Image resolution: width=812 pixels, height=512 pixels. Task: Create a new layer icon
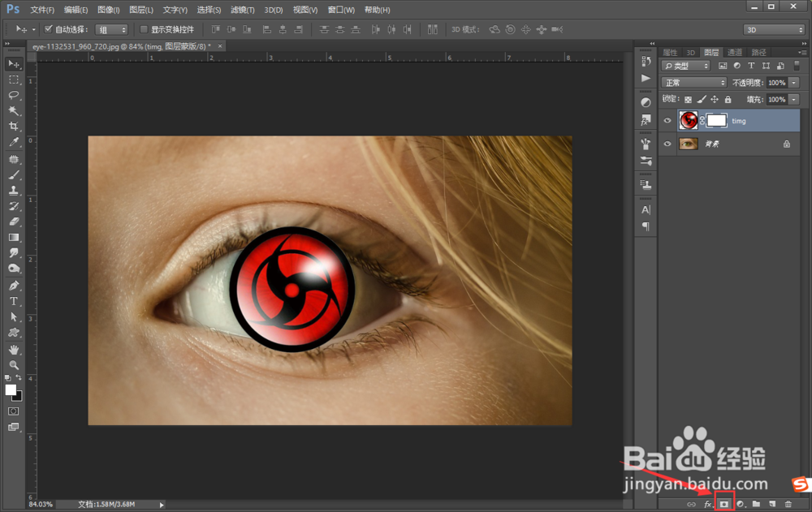[x=772, y=504]
